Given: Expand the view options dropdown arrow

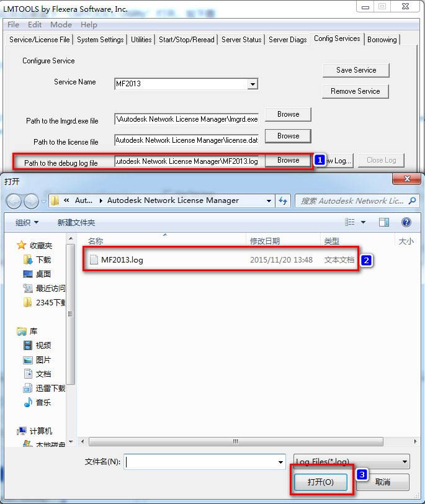Looking at the screenshot, I should [364, 222].
